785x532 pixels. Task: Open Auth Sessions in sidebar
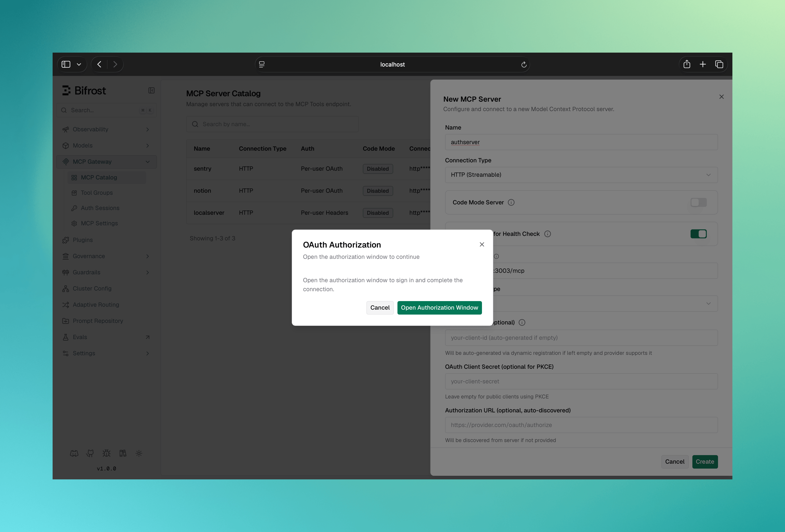coord(107,208)
